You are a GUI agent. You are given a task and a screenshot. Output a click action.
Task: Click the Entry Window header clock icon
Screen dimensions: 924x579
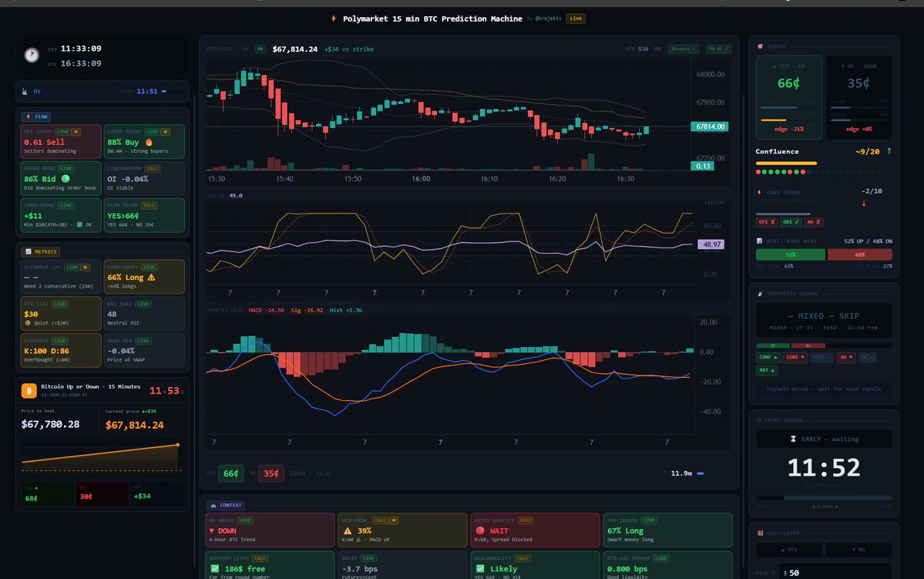[760, 420]
